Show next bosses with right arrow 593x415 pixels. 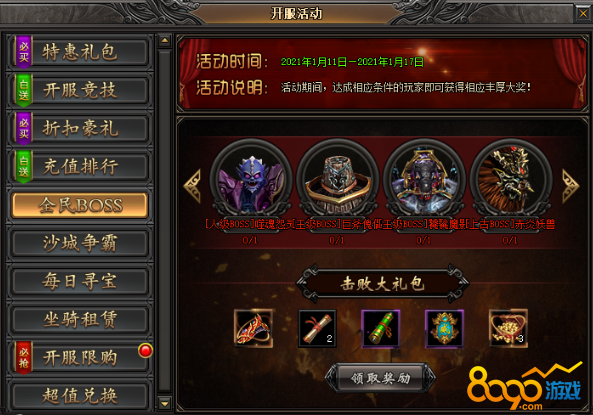570,186
